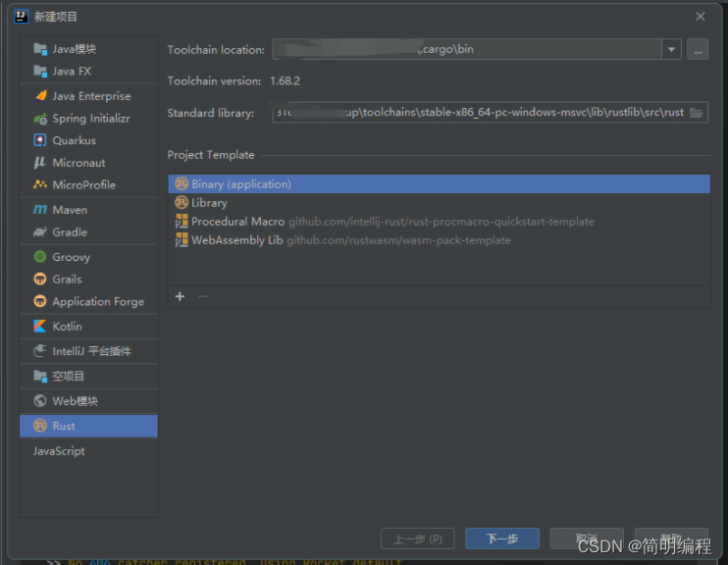Select the MicroProfile icon
The height and width of the screenshot is (565, 728).
coord(40,184)
